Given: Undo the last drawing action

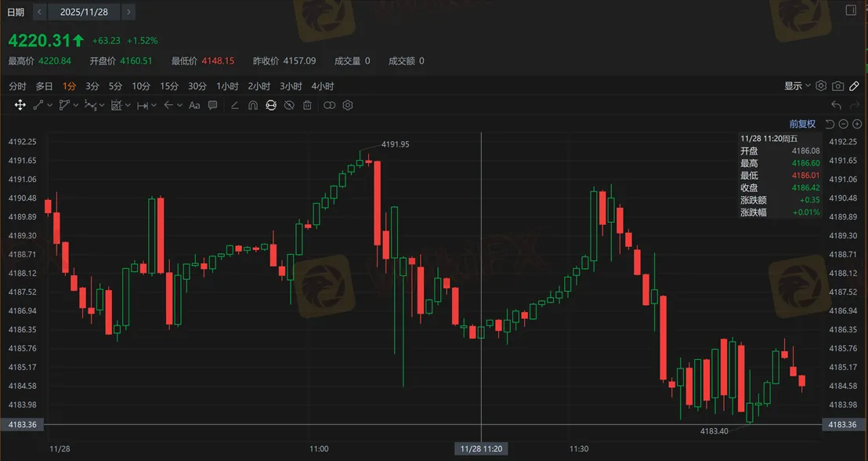Looking at the screenshot, I should [x=837, y=105].
